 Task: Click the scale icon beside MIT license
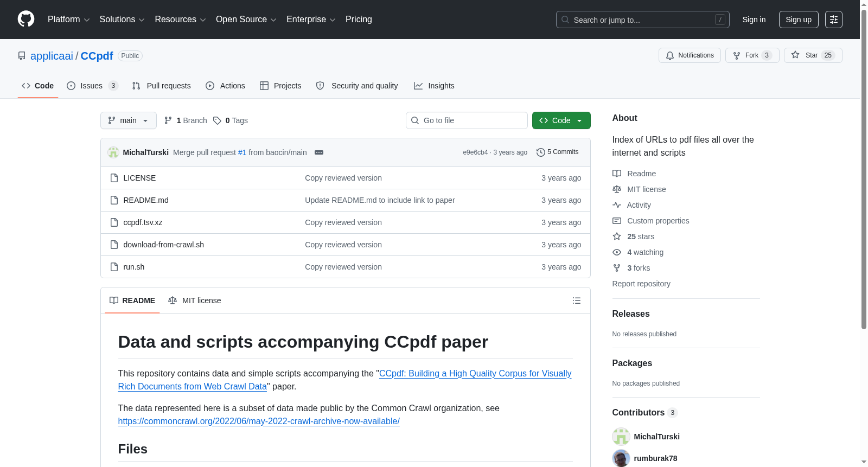[x=617, y=189]
